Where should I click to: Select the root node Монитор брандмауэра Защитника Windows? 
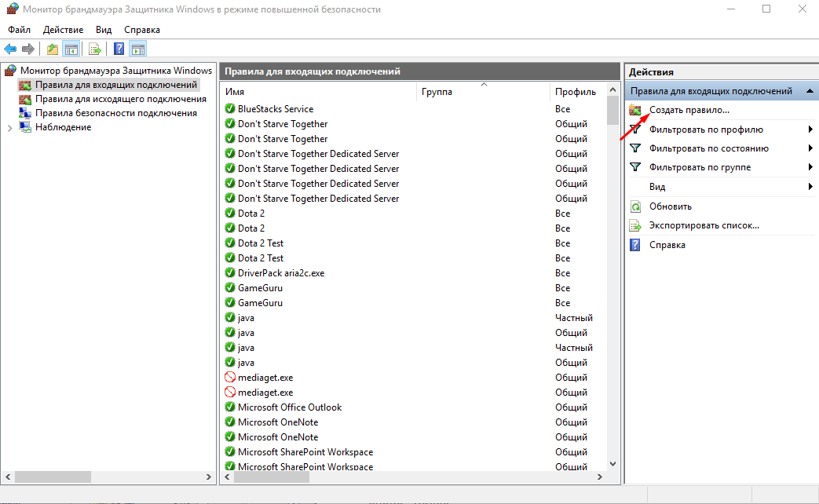point(116,71)
